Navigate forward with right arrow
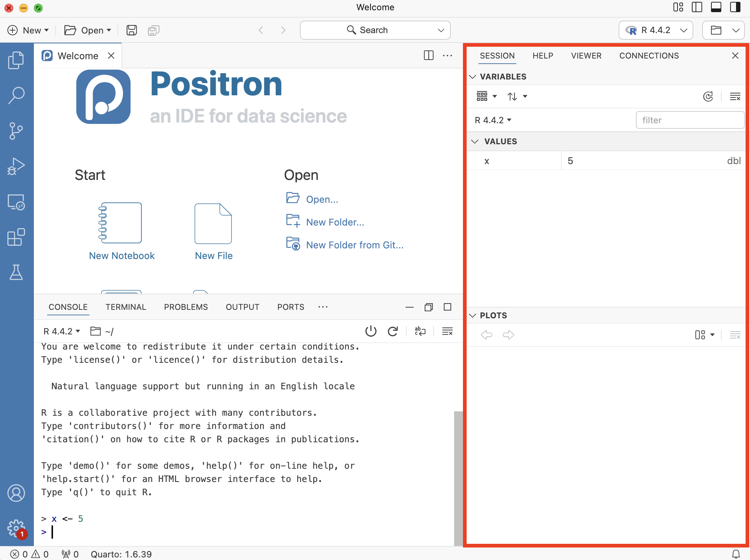Image resolution: width=750 pixels, height=560 pixels. point(283,30)
